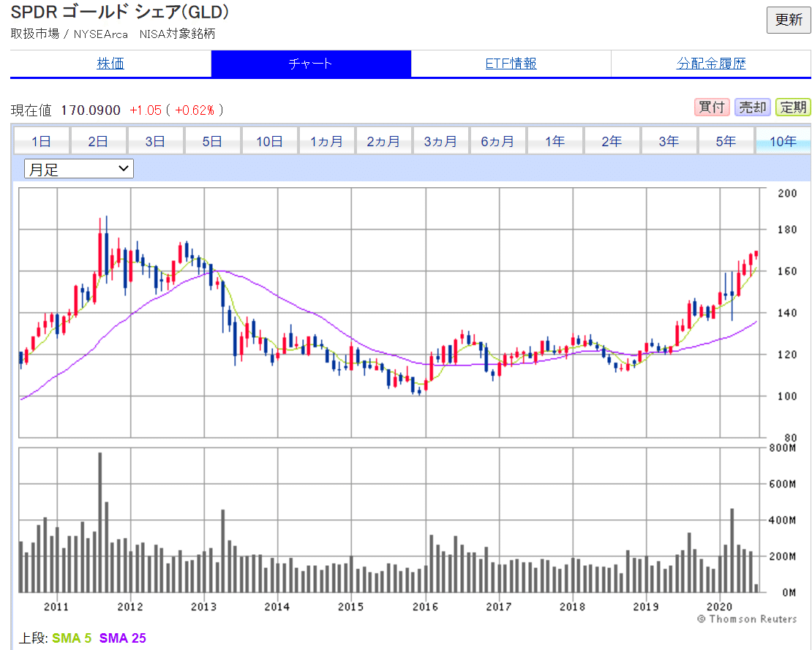This screenshot has width=812, height=650.
Task: Select the 10年 chart period
Action: tap(783, 141)
